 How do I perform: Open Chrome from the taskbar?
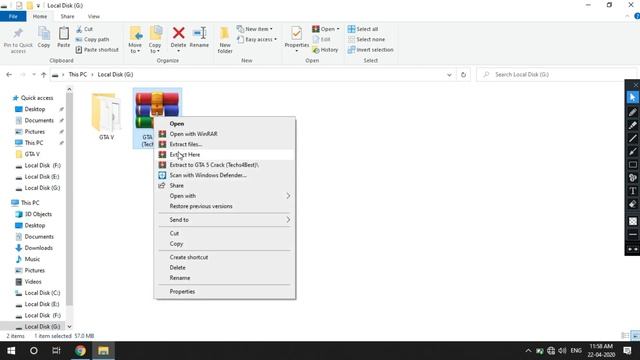(x=80, y=351)
